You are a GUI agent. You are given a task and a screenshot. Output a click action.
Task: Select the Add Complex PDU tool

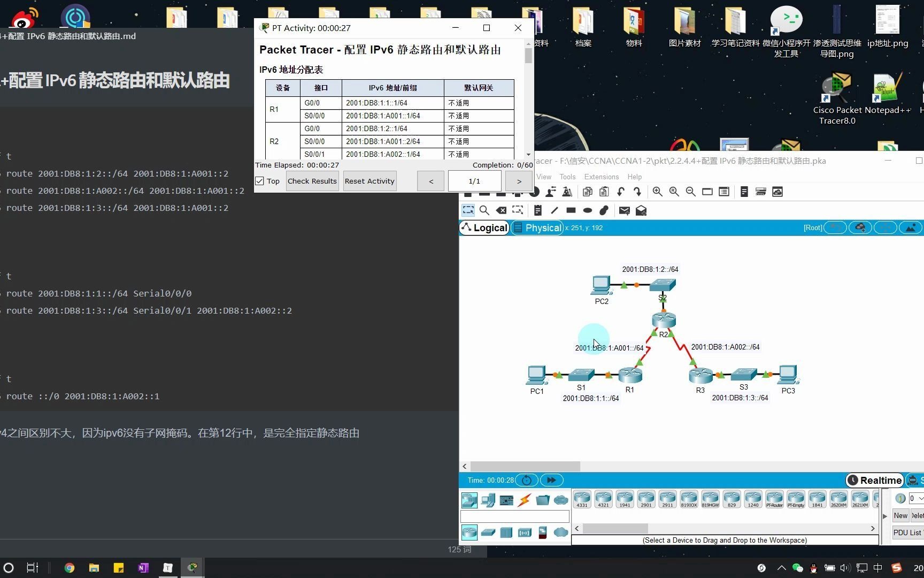coord(641,210)
